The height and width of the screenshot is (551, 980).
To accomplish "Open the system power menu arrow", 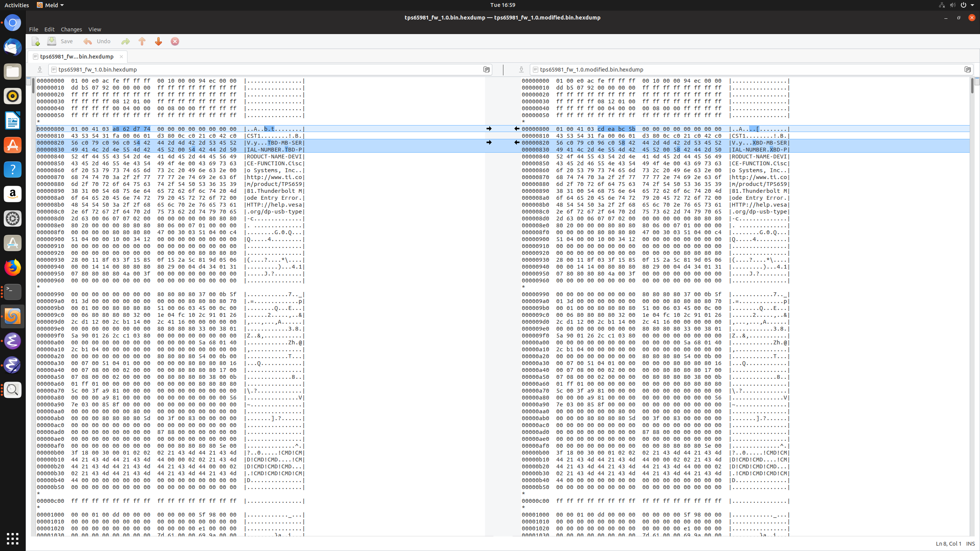I will tap(972, 5).
